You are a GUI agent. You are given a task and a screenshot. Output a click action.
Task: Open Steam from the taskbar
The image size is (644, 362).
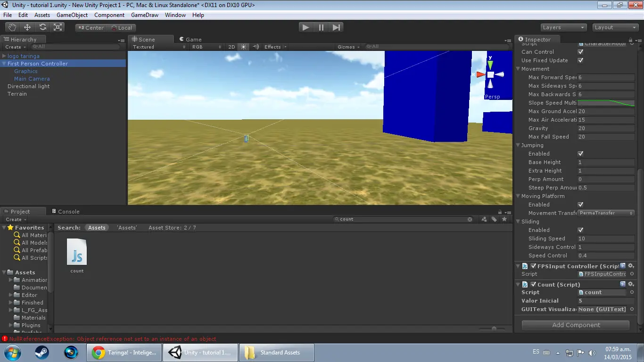pyautogui.click(x=42, y=352)
